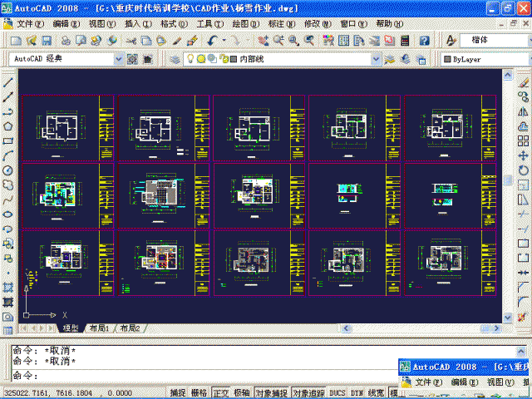Click the Undo arrow in toolbar

click(x=213, y=40)
